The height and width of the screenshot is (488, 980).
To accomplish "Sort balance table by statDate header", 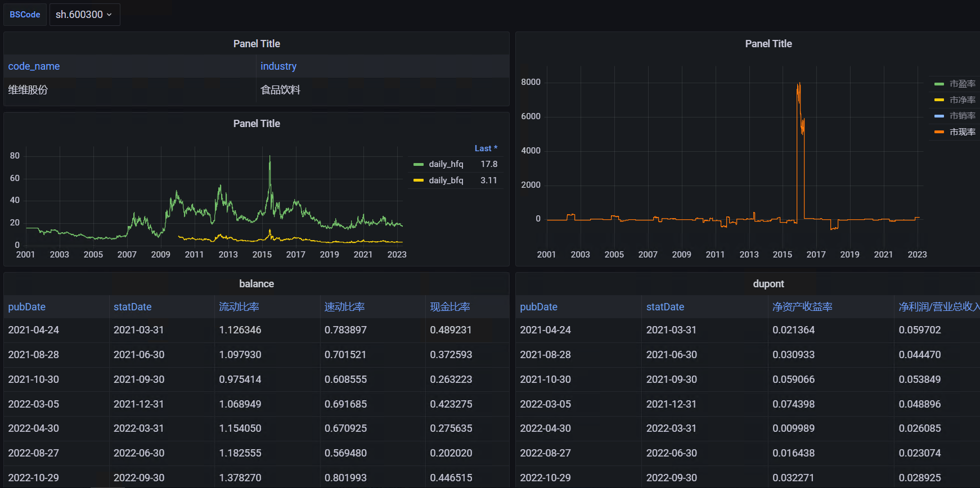I will [x=133, y=307].
